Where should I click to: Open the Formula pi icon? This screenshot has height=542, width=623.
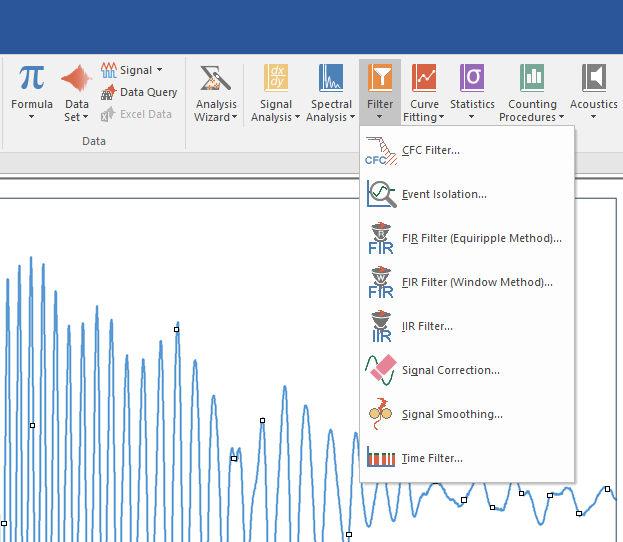31,78
